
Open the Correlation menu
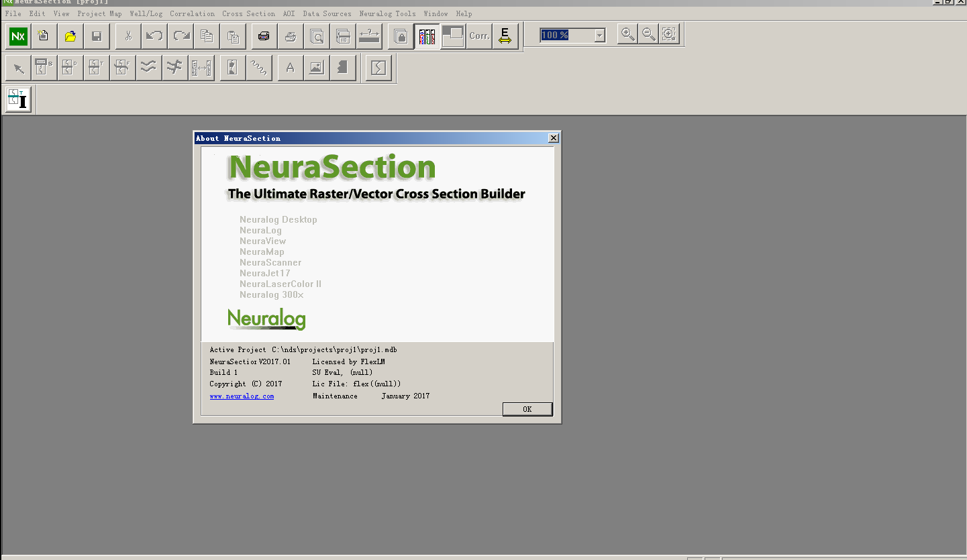coord(193,13)
